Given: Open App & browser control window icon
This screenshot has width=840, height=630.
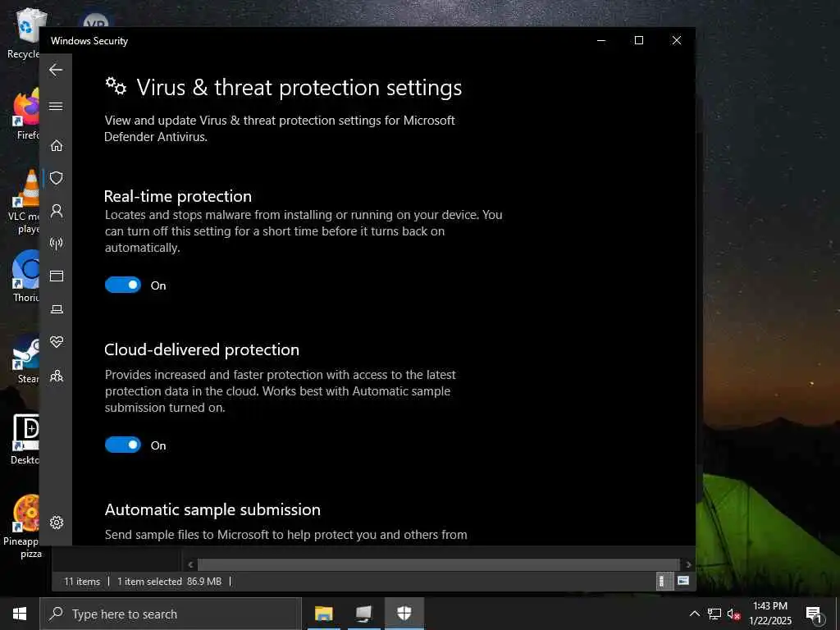Looking at the screenshot, I should pyautogui.click(x=57, y=276).
